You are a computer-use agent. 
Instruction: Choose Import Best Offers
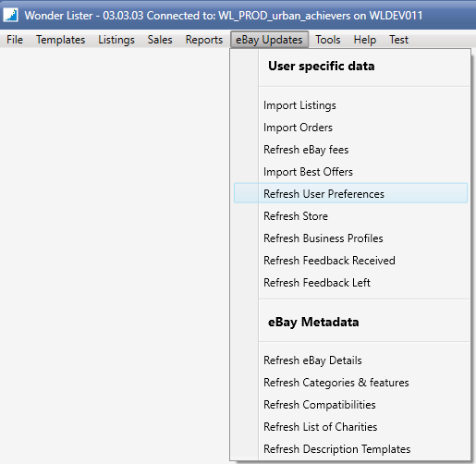(350, 172)
